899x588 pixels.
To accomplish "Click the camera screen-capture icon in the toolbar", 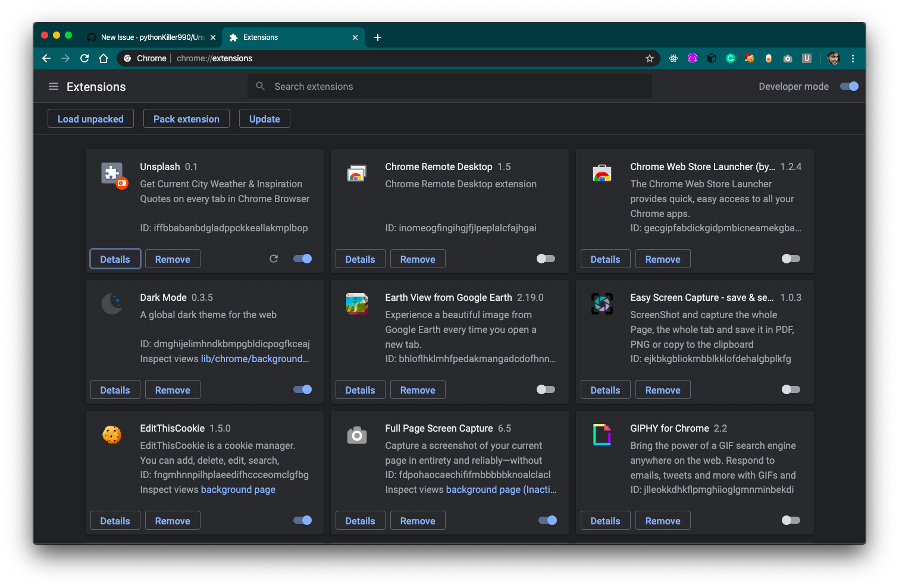I will pos(788,58).
